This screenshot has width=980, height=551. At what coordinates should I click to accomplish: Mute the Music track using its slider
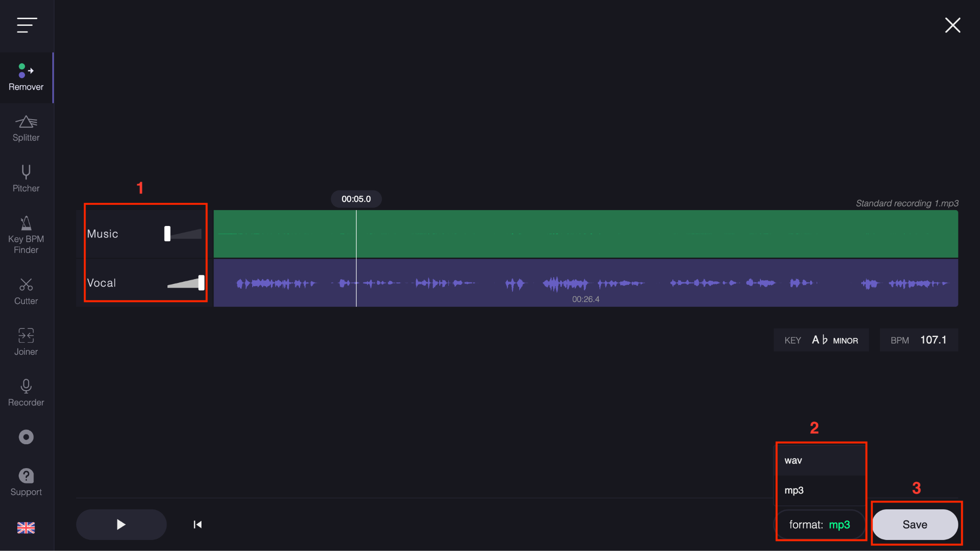[167, 234]
